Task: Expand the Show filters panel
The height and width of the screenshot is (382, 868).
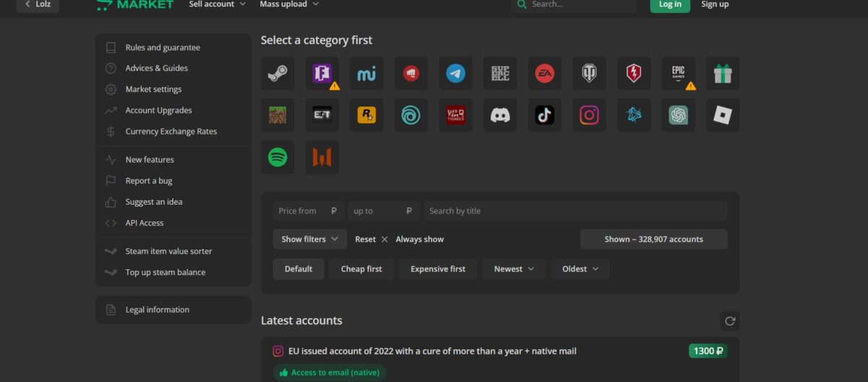Action: pos(310,239)
